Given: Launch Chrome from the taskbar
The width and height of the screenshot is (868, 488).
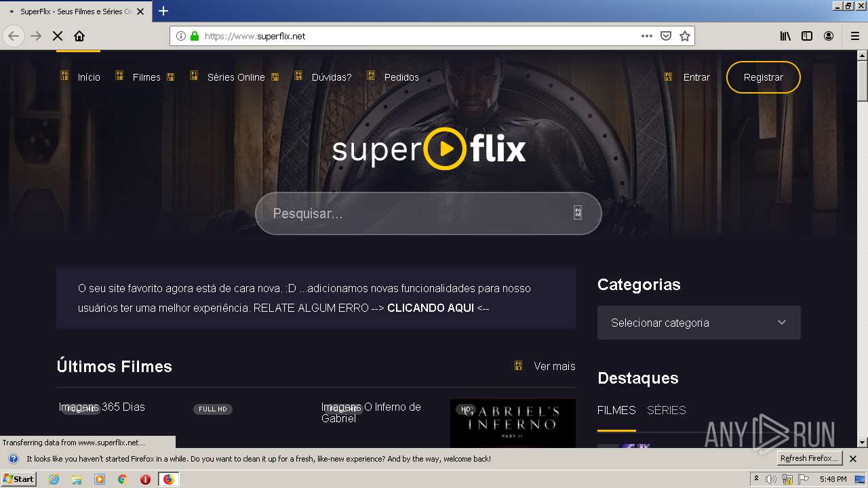Looking at the screenshot, I should point(122,479).
